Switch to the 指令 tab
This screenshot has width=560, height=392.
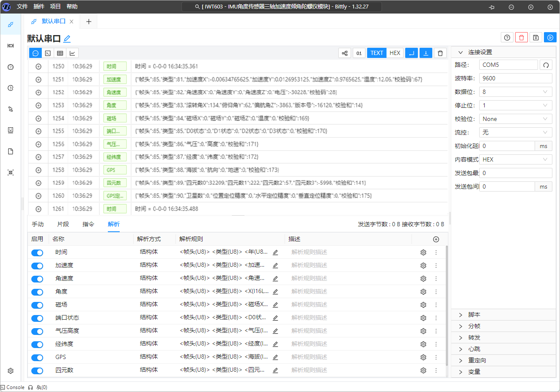point(88,224)
